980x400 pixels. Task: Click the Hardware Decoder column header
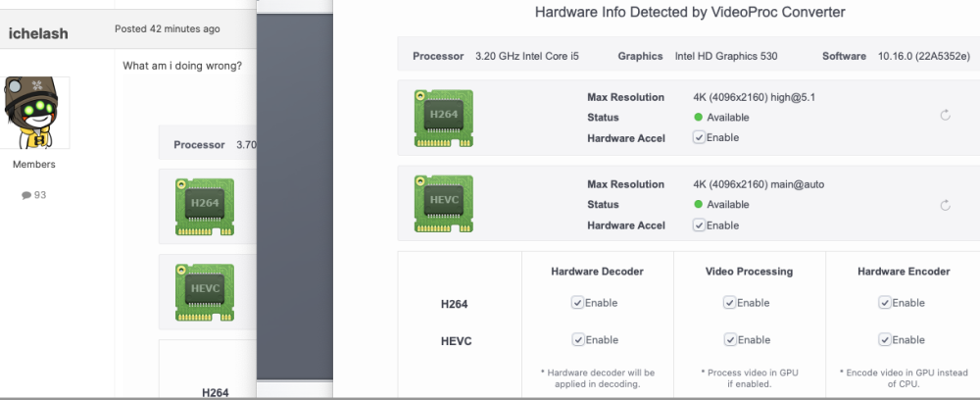597,272
